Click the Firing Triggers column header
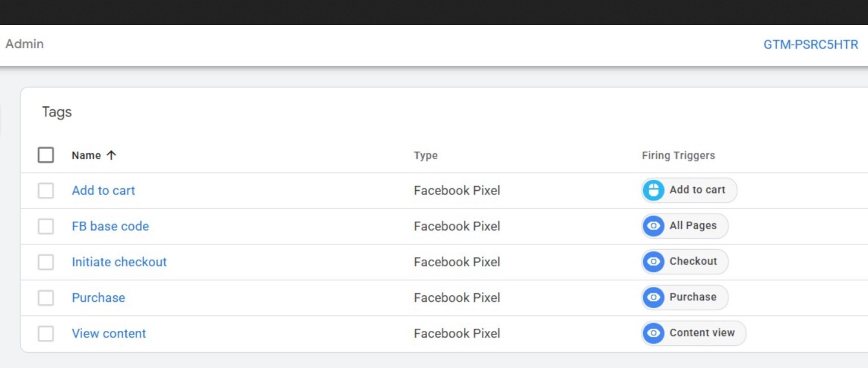Viewport: 868px width, 368px height. [x=678, y=155]
